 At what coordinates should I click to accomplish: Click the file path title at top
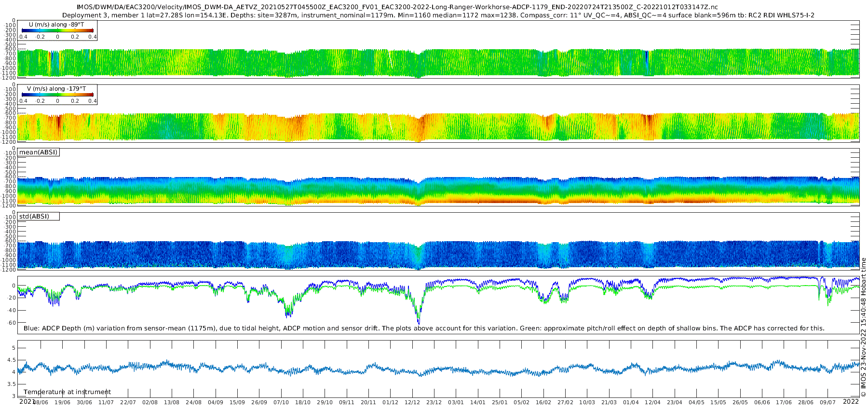point(397,7)
